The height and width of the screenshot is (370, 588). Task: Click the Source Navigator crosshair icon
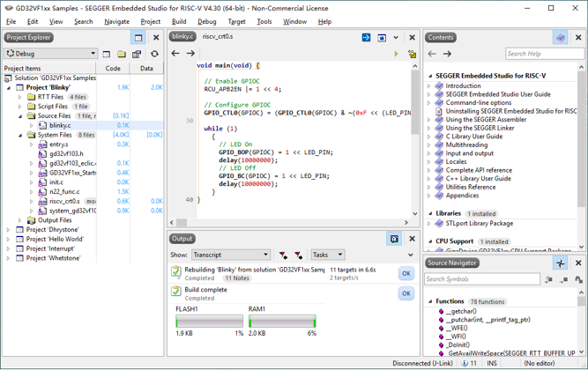pos(561,263)
